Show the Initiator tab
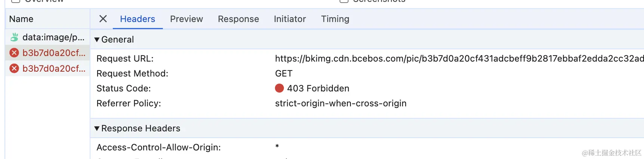 (290, 19)
